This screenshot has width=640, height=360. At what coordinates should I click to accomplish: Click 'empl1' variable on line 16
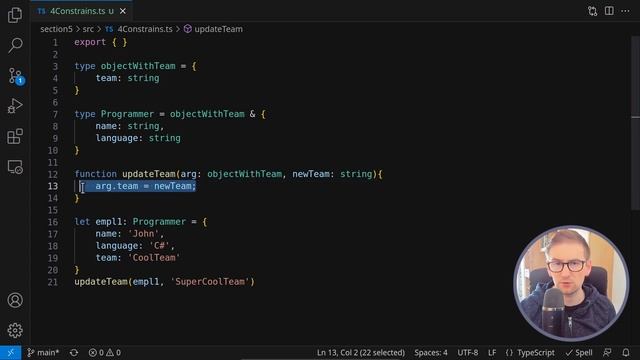click(109, 222)
